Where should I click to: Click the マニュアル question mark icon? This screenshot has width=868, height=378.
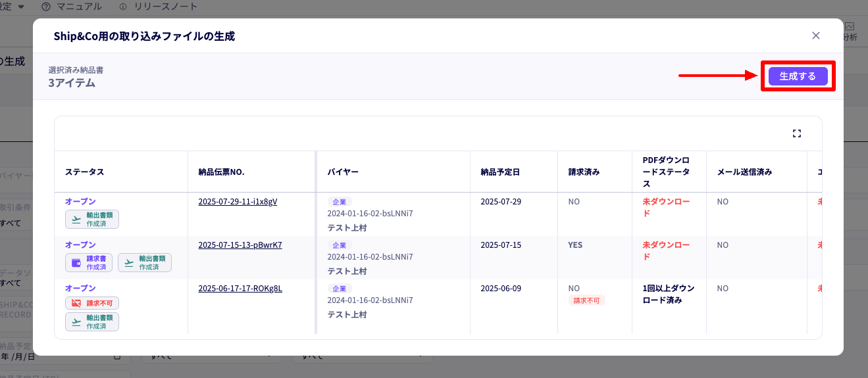pyautogui.click(x=46, y=7)
